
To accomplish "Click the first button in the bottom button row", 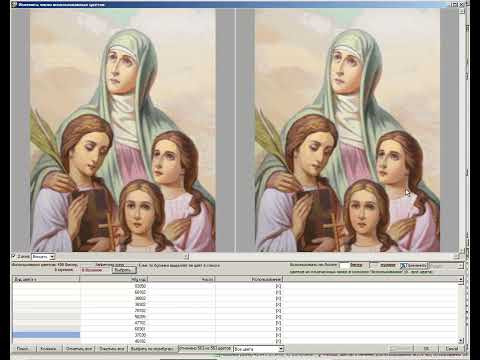I will click(23, 349).
